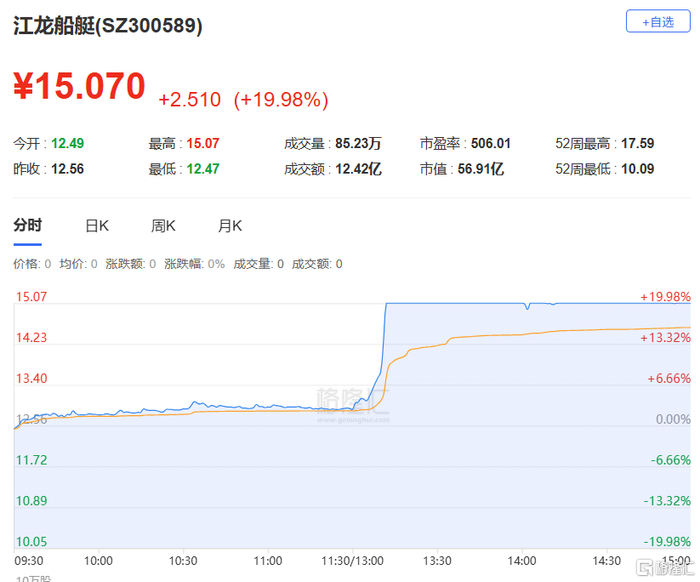This screenshot has width=700, height=582.
Task: Click the +自选 button
Action: click(658, 21)
